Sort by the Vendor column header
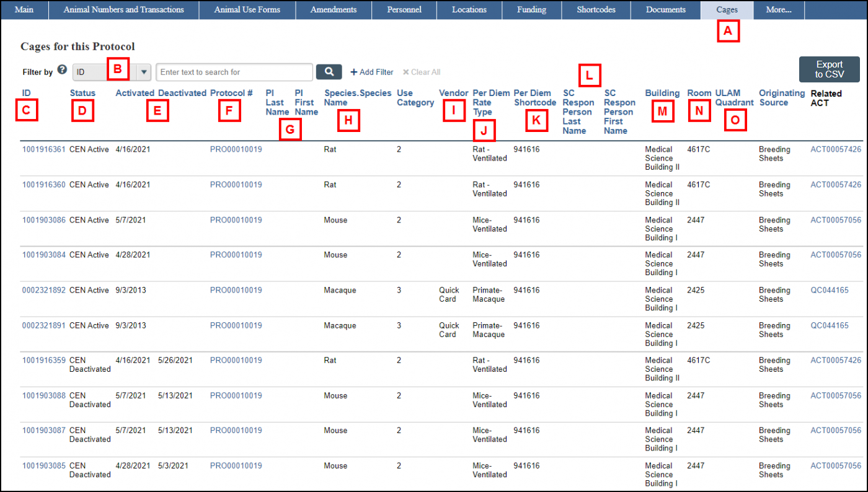 [453, 93]
